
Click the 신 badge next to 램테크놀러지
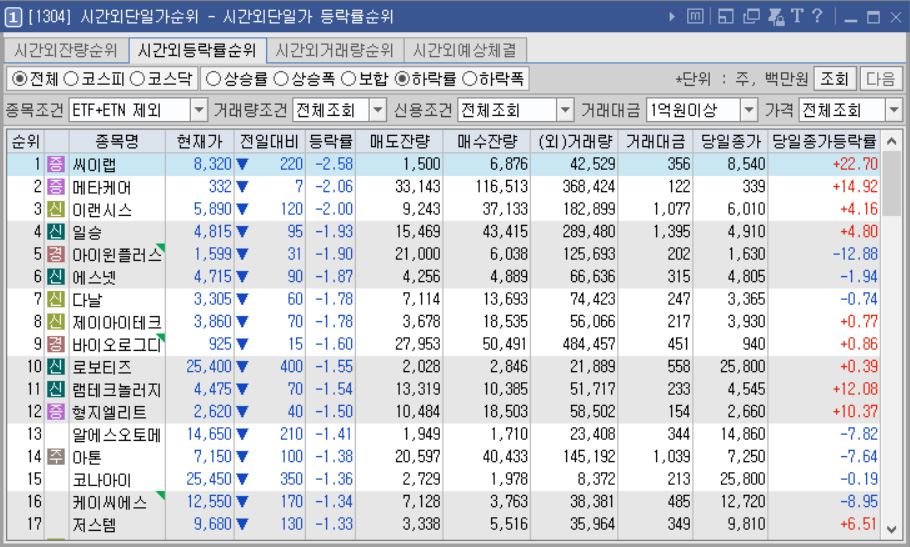coord(56,389)
